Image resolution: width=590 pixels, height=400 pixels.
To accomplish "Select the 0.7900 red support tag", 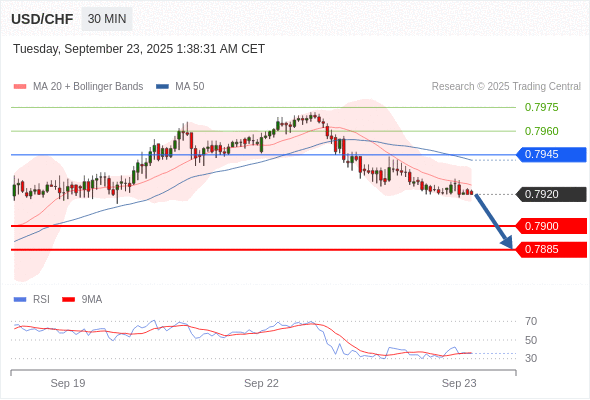I will click(x=551, y=226).
